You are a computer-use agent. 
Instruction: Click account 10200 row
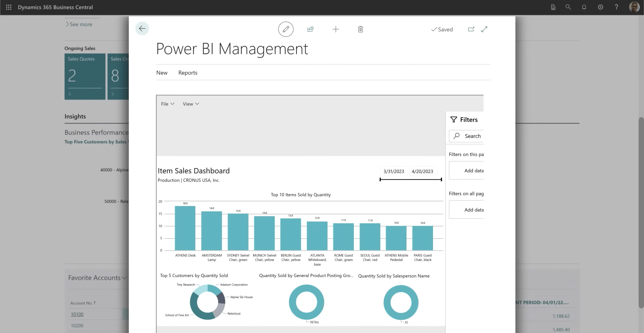[77, 326]
